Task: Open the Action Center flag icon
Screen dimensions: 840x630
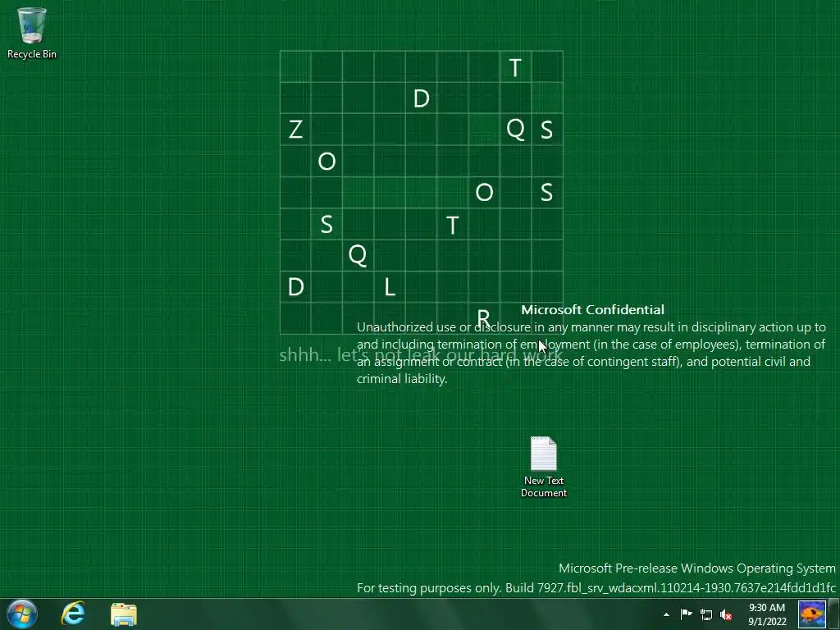Action: click(x=687, y=614)
